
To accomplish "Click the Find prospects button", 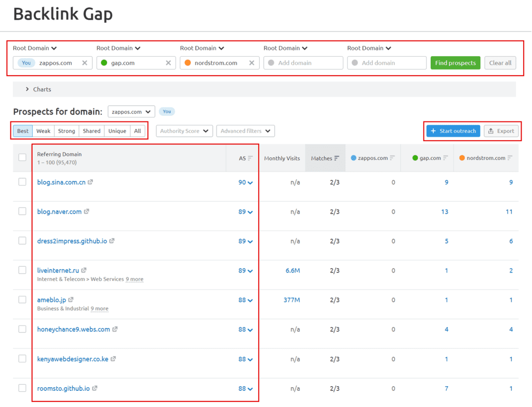I will click(455, 63).
